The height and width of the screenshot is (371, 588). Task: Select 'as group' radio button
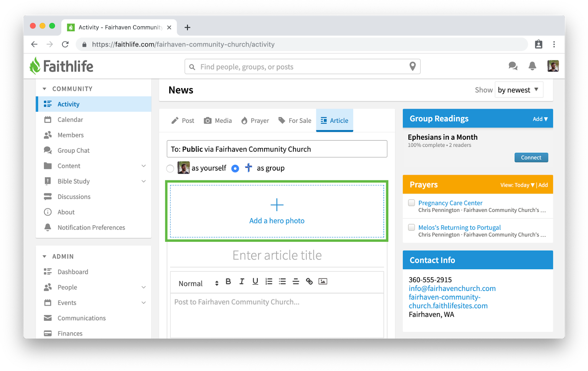(235, 169)
